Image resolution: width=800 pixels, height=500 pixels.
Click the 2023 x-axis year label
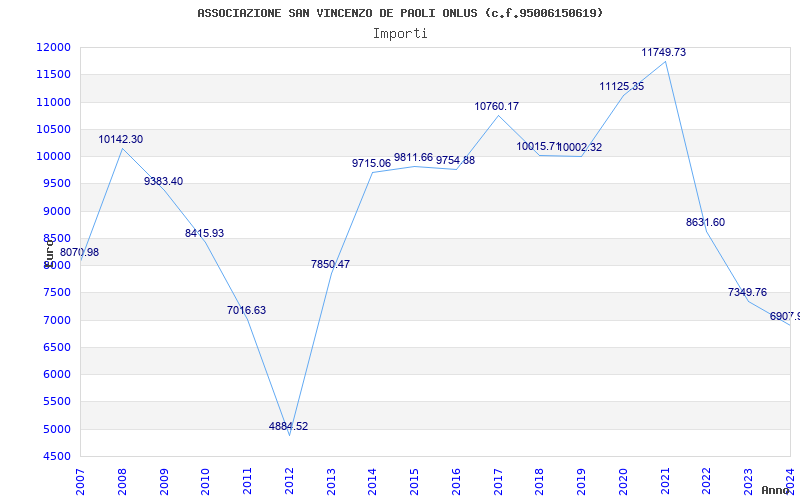click(748, 482)
